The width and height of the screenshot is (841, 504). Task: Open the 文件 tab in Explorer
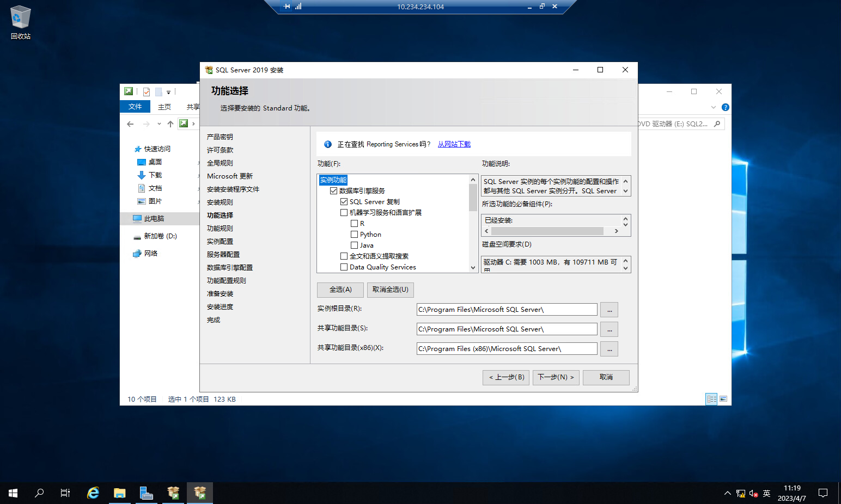(135, 107)
